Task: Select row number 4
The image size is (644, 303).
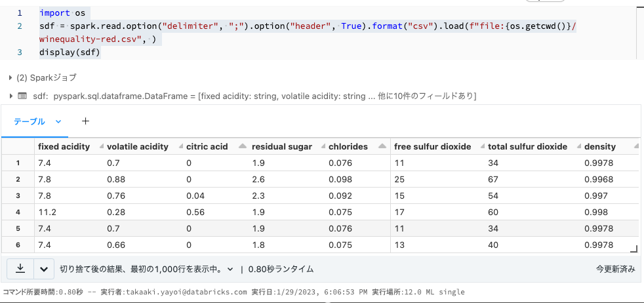Action: point(18,212)
